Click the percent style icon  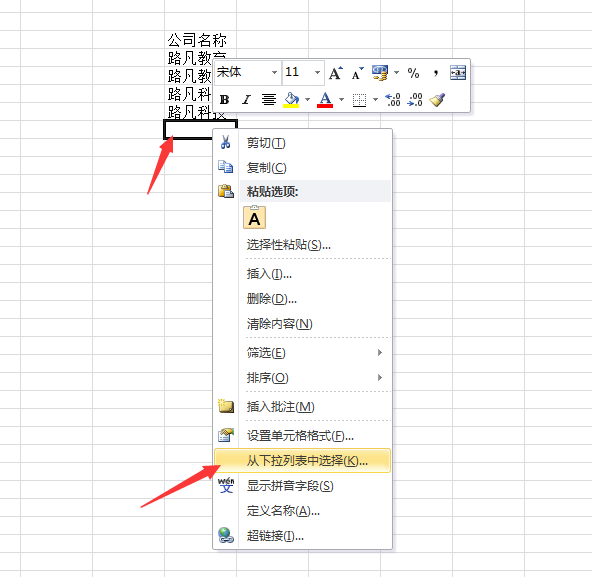click(413, 73)
